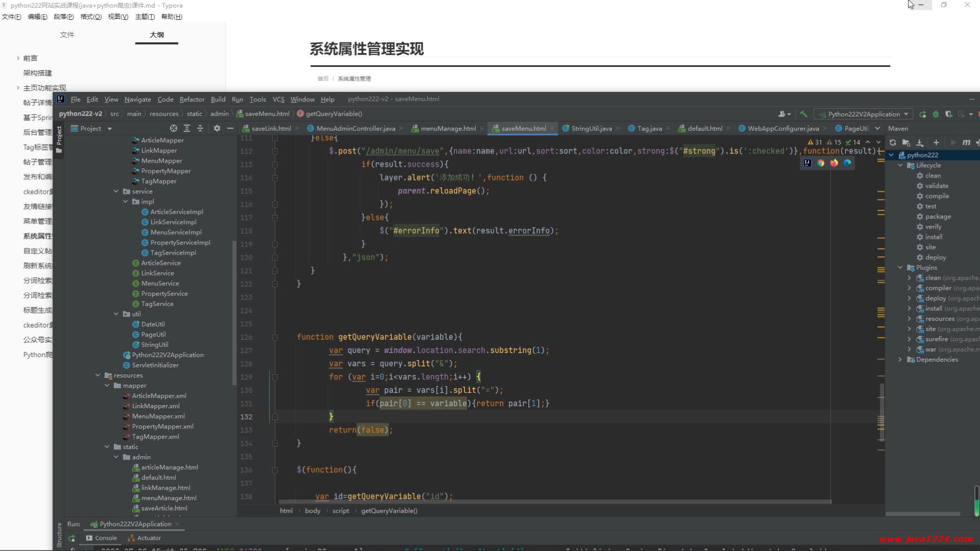Screen dimensions: 980x551
Task: Open the Project tool window side tab
Action: 59,139
